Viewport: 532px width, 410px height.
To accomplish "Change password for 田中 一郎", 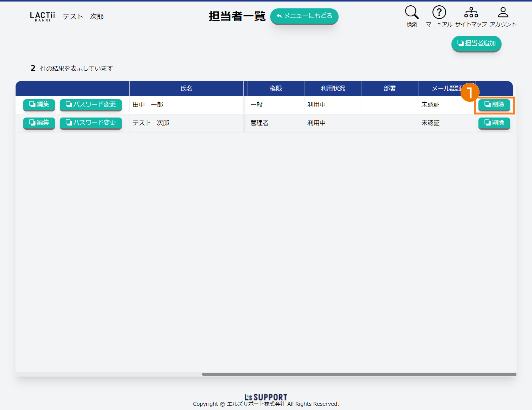I will pyautogui.click(x=91, y=105).
